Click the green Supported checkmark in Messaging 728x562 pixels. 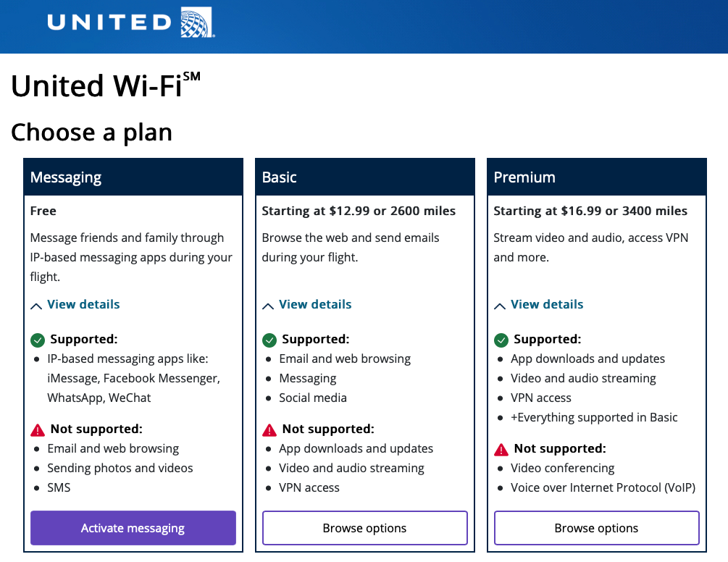pos(38,340)
